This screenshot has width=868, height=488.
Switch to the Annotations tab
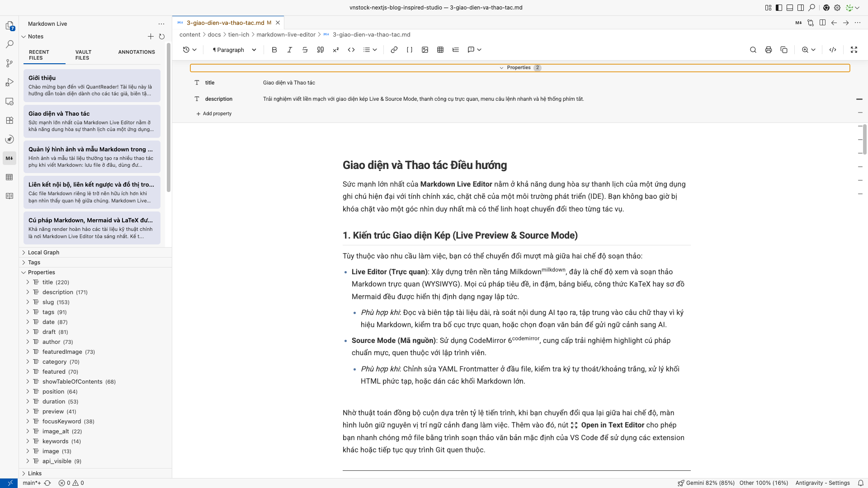click(137, 52)
